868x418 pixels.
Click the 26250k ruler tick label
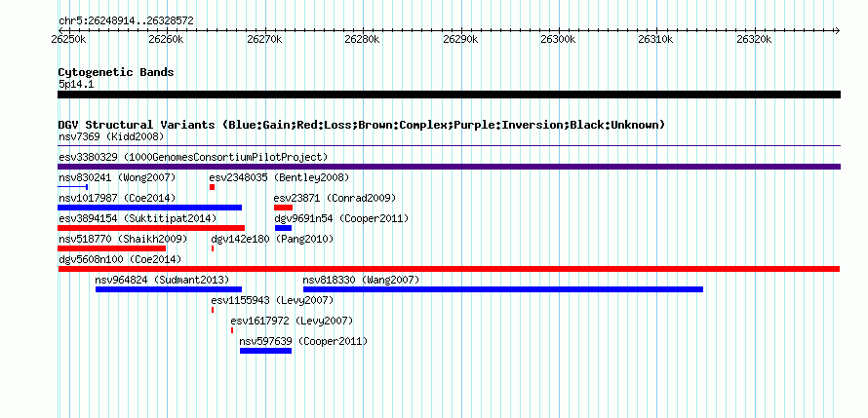pyautogui.click(x=68, y=39)
